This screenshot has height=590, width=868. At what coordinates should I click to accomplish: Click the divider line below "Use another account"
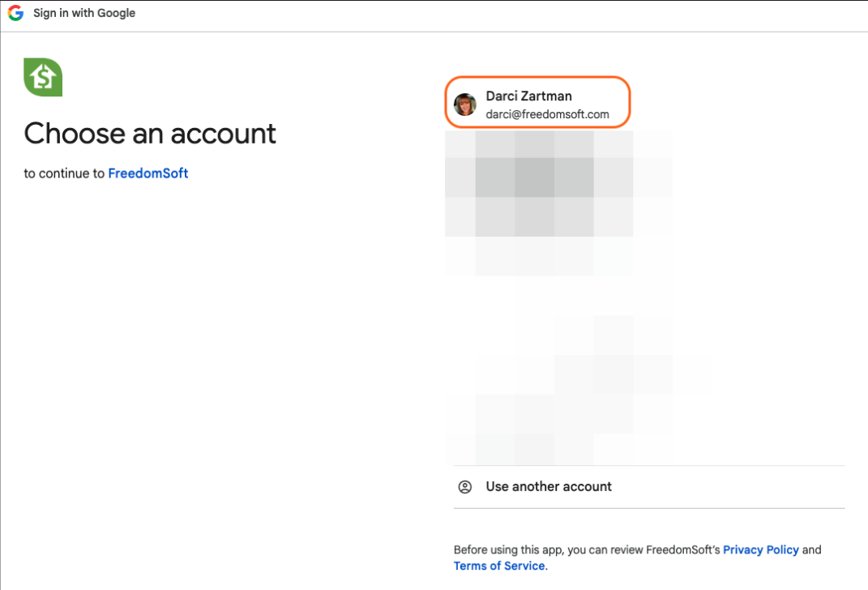pos(648,508)
